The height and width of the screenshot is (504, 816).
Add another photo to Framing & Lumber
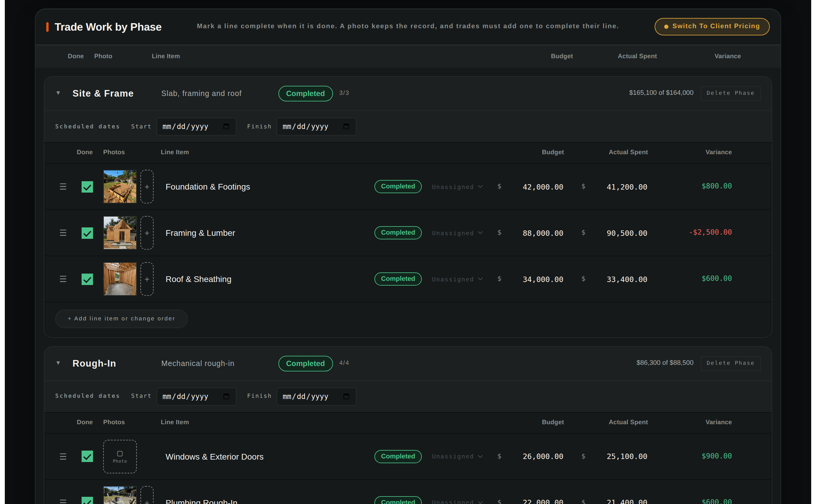147,233
